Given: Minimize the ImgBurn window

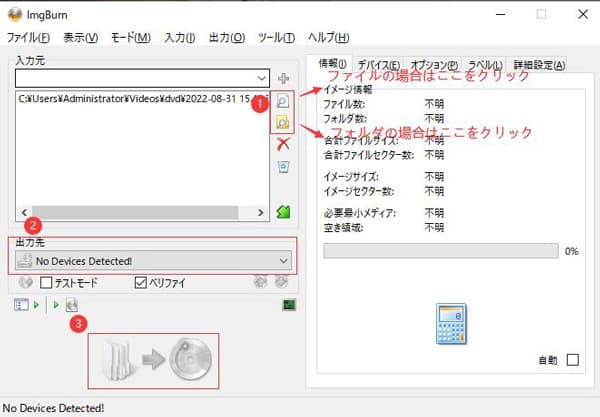Looking at the screenshot, I should click(501, 15).
